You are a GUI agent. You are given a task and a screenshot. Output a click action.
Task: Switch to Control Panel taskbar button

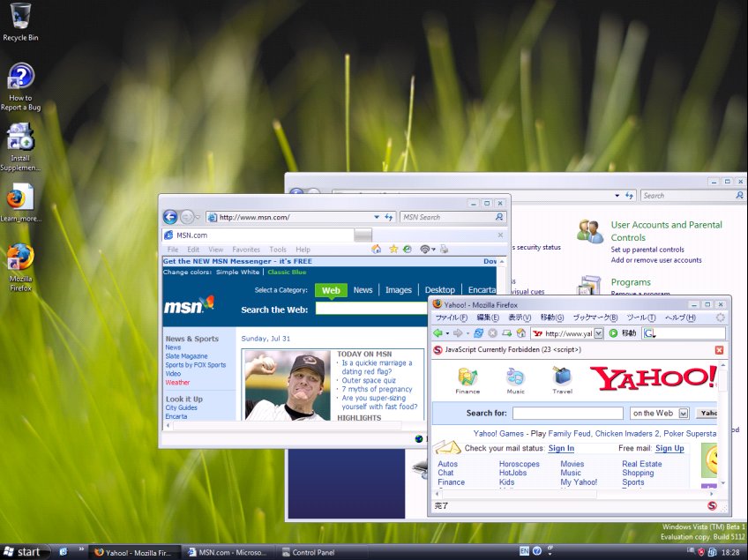click(323, 552)
